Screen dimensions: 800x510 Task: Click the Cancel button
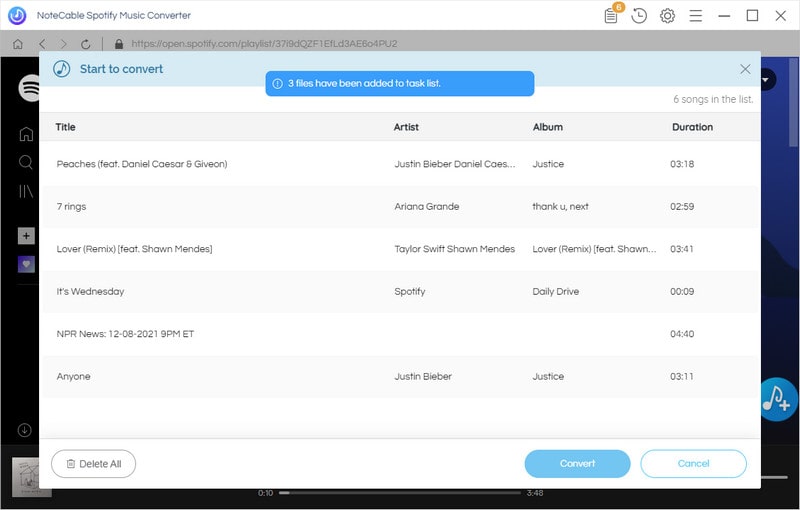click(693, 464)
